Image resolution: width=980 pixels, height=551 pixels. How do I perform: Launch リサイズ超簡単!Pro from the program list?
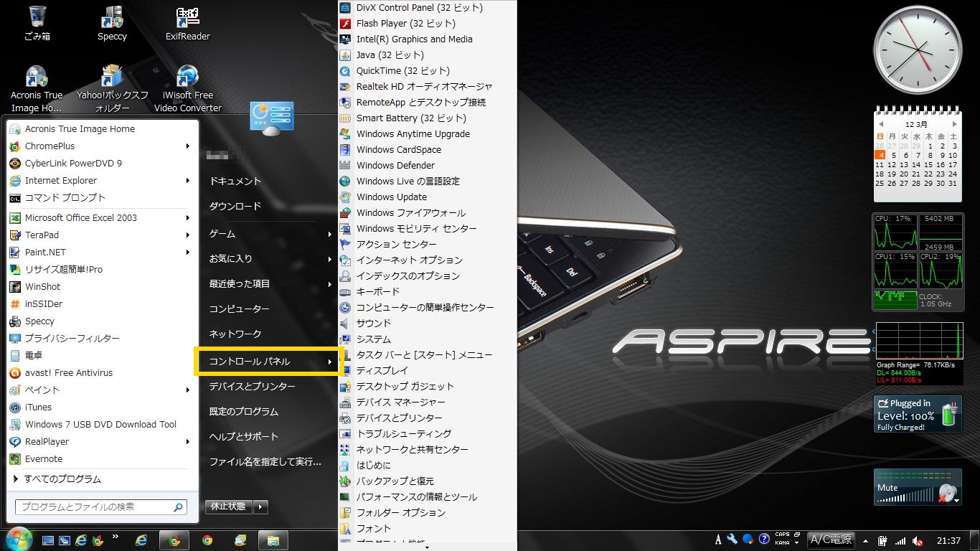102,269
